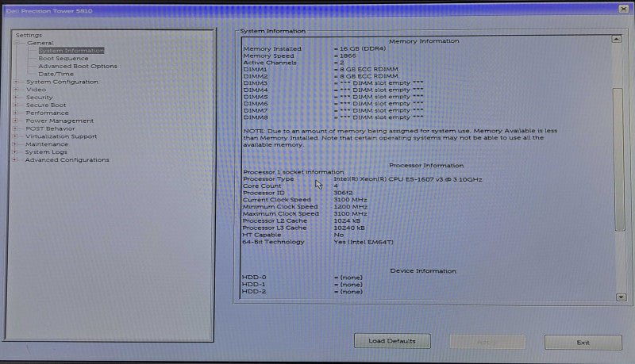
Task: Expand the Video node
Action: 16,90
